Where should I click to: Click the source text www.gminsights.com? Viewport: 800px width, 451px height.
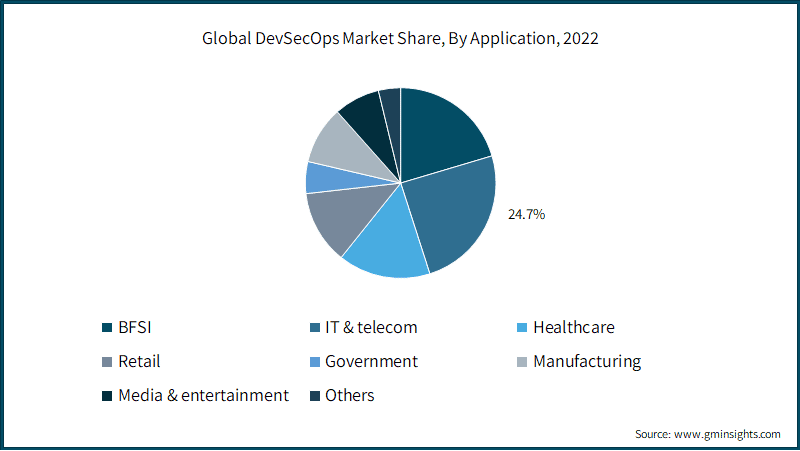(x=727, y=434)
